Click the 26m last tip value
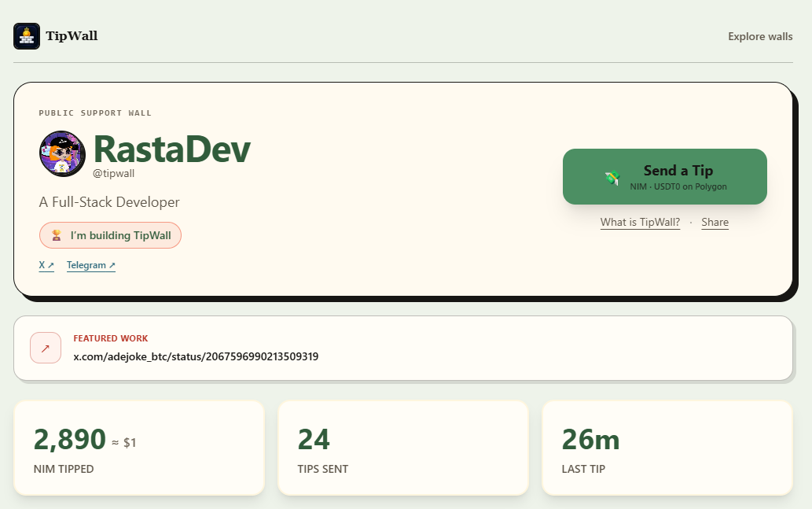812x509 pixels. point(590,440)
